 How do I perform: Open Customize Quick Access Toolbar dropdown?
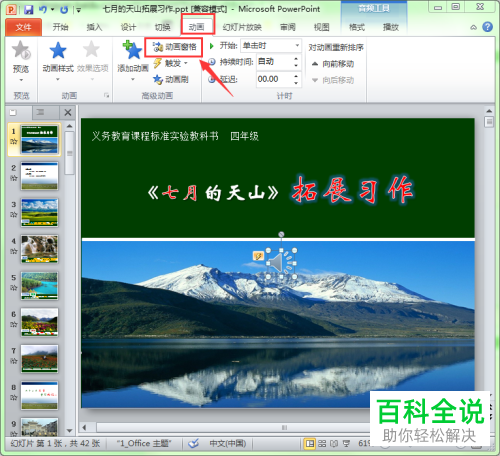tap(79, 10)
